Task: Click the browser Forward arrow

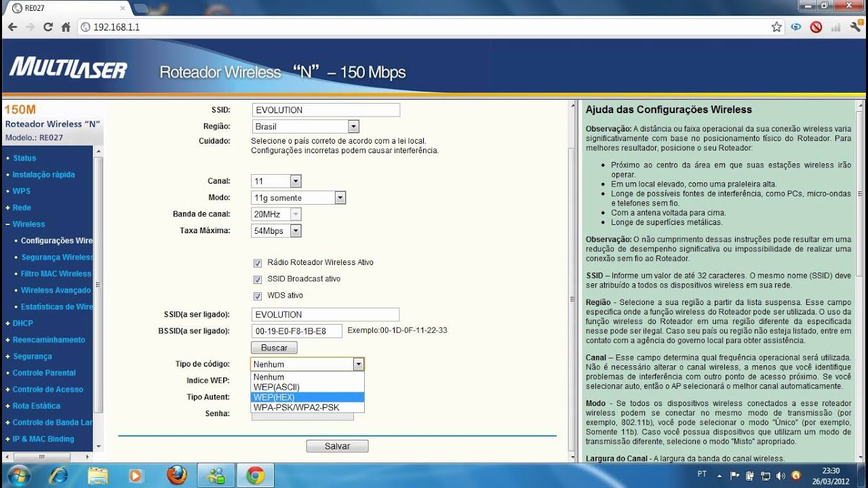Action: click(30, 27)
